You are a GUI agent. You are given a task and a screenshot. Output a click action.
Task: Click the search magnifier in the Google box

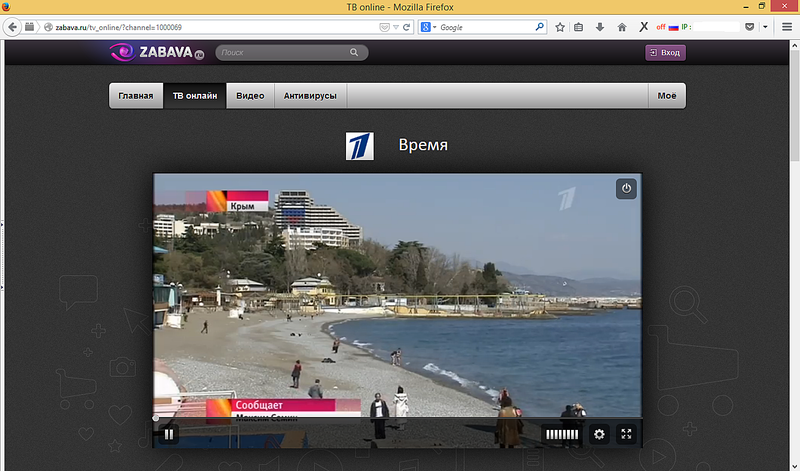coord(539,27)
